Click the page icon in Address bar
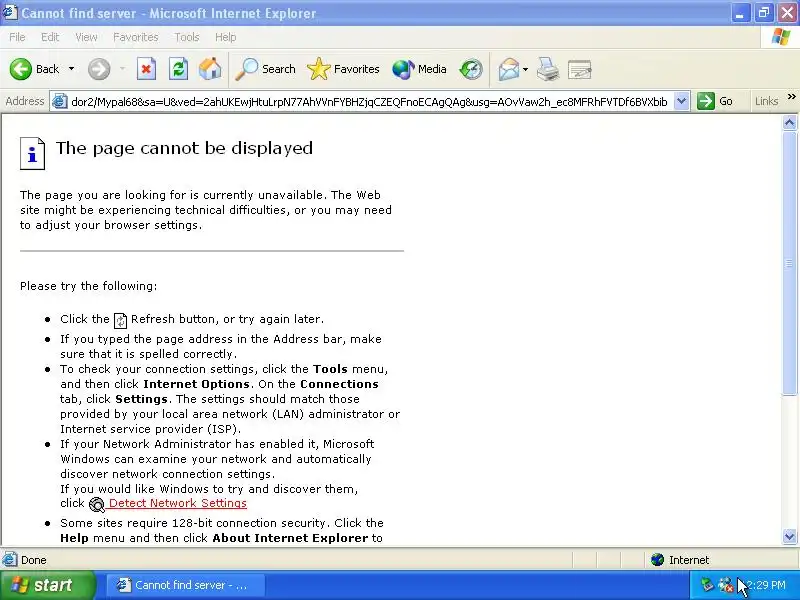 (60, 102)
